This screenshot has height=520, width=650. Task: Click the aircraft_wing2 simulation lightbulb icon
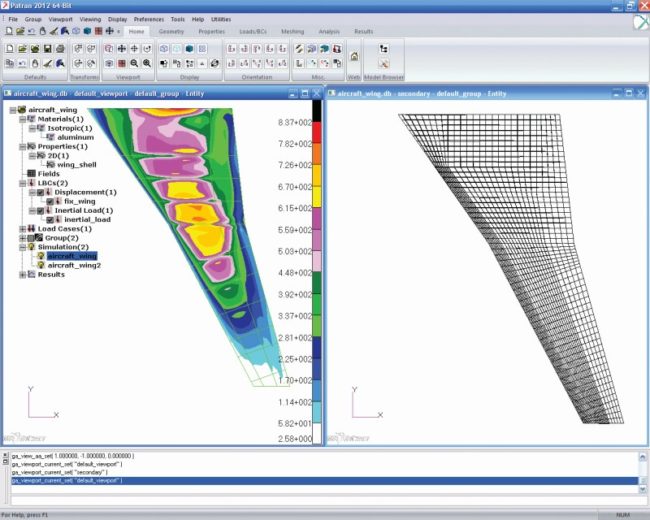[x=40, y=266]
